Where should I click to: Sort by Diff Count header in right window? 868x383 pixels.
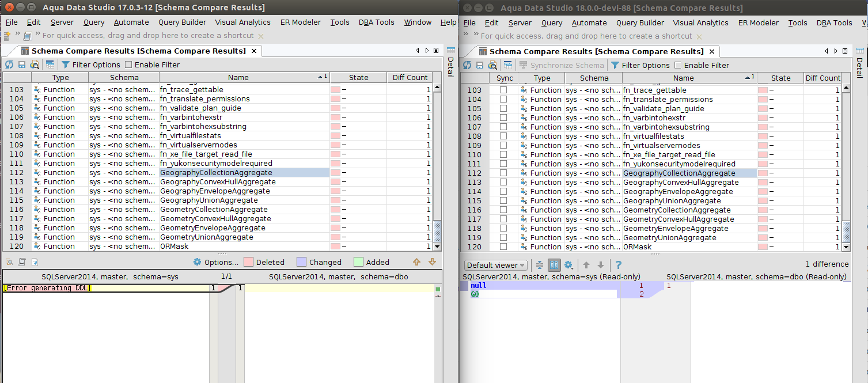point(822,78)
